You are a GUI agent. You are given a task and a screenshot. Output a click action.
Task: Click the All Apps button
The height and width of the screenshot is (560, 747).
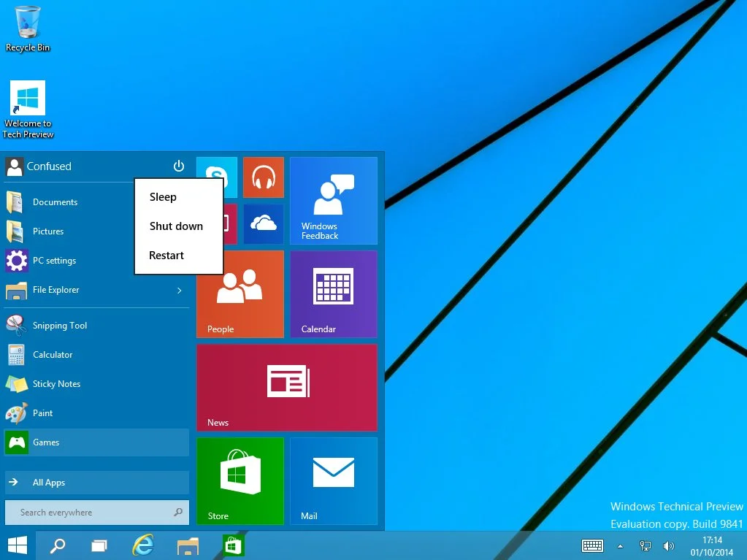click(96, 483)
